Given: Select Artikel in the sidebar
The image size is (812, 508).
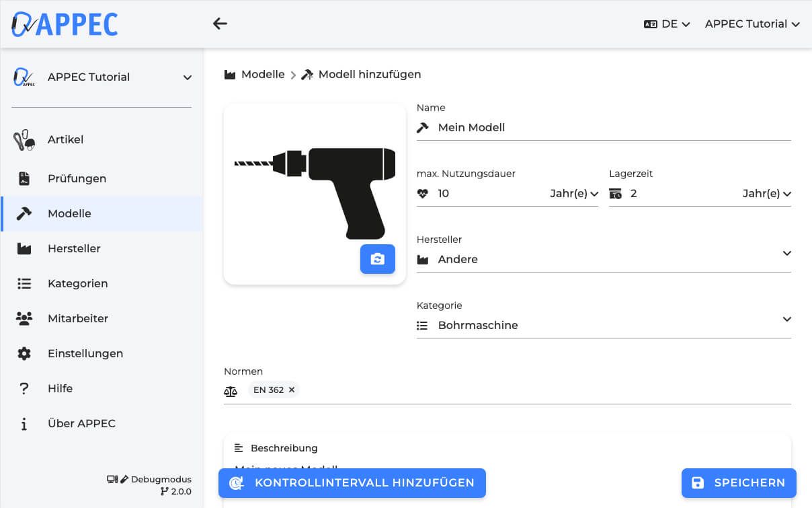Looking at the screenshot, I should 65,139.
